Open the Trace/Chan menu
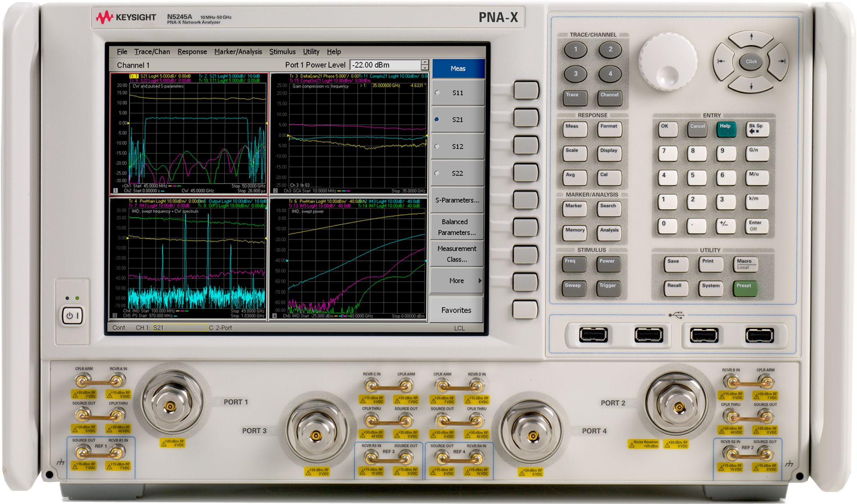The image size is (857, 504). [152, 52]
